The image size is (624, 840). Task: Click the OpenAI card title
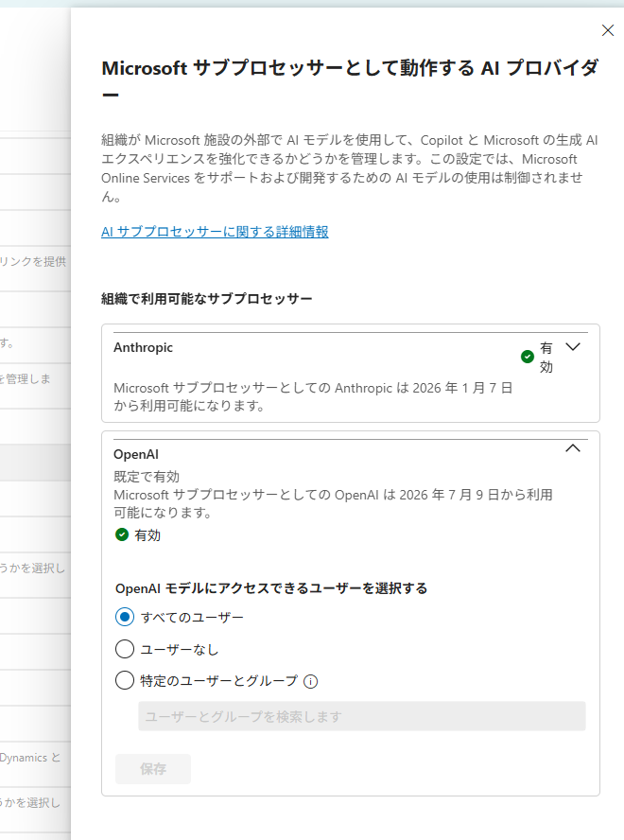point(136,454)
